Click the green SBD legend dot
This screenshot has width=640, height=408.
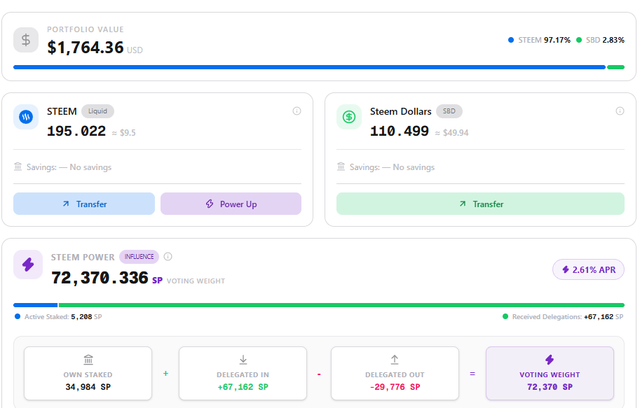[578, 40]
